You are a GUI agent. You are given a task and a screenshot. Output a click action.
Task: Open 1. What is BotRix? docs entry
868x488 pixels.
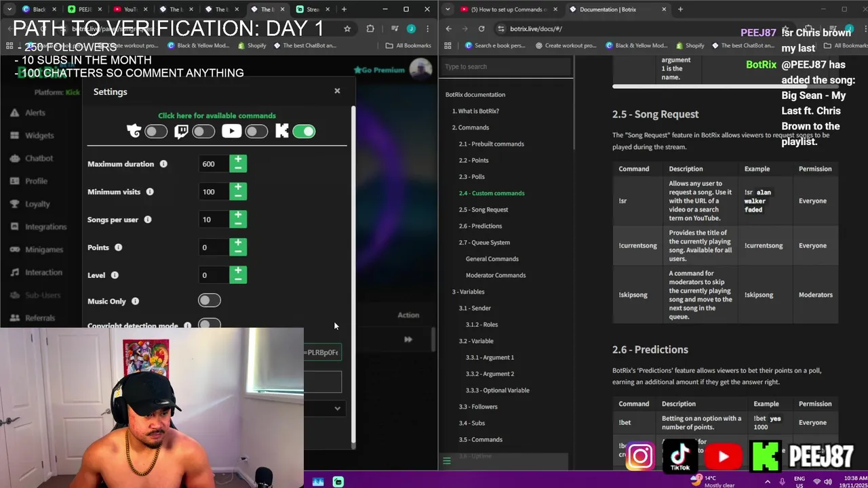point(475,111)
